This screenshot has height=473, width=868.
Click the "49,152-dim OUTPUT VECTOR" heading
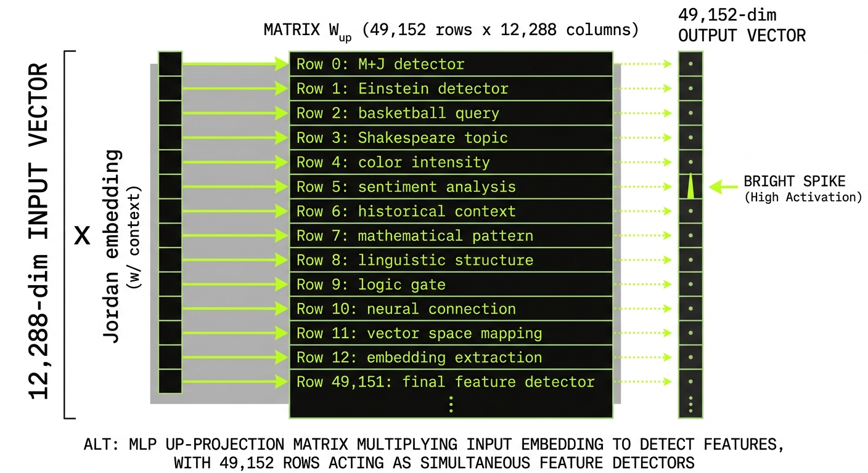tap(742, 25)
